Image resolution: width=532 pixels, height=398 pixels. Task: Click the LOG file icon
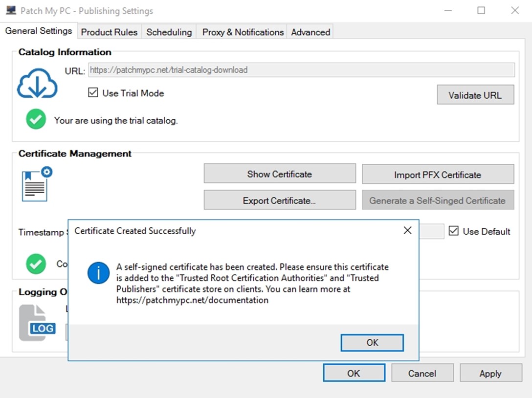click(37, 322)
